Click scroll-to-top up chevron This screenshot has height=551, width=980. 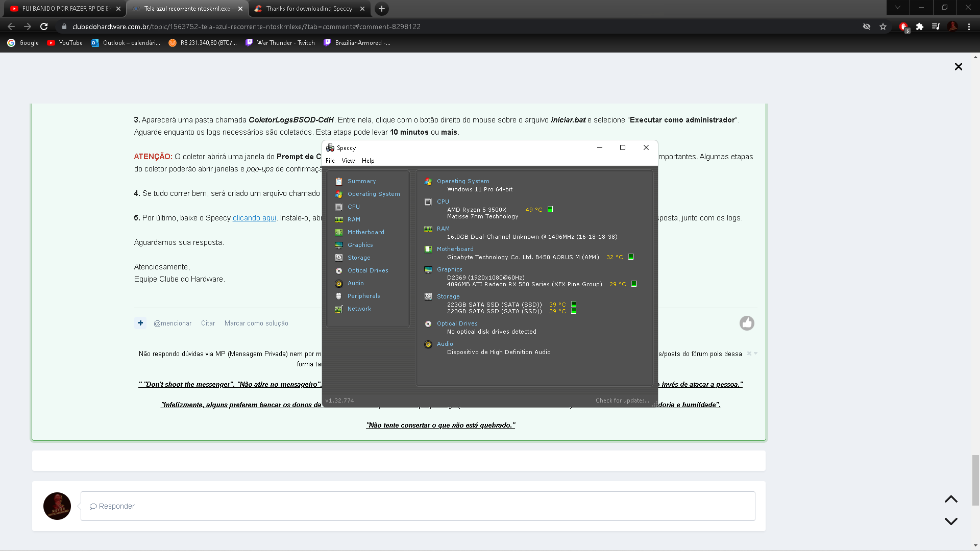[951, 499]
